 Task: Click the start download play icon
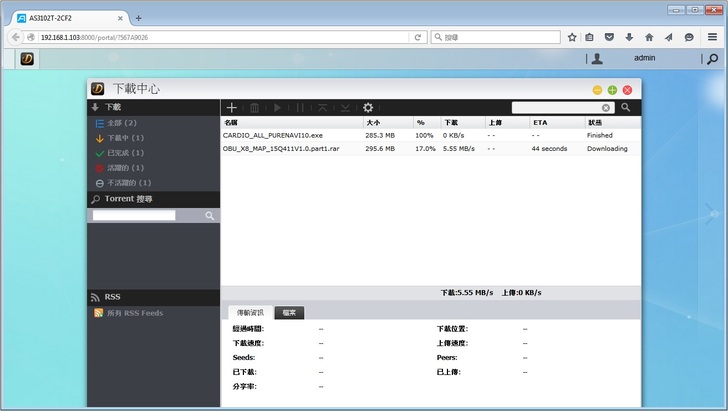click(278, 107)
